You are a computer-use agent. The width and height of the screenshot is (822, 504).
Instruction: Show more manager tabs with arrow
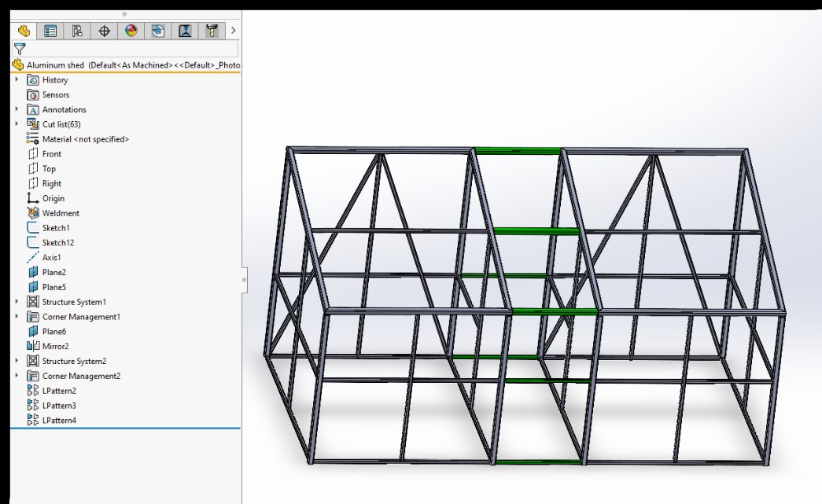click(234, 31)
